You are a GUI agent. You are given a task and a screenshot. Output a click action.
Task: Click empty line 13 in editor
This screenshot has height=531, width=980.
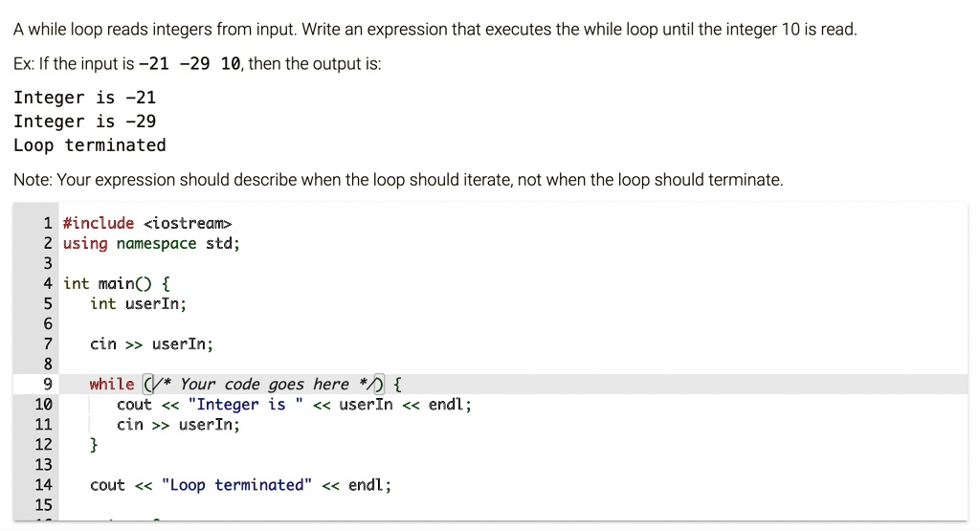coord(513,464)
